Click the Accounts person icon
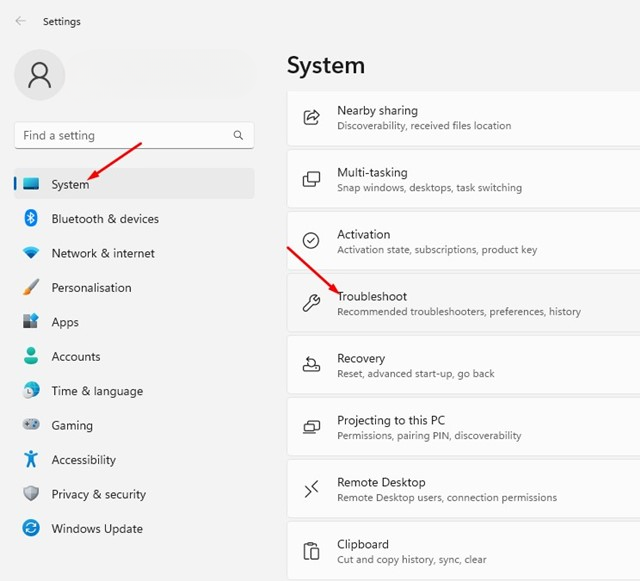 [31, 356]
